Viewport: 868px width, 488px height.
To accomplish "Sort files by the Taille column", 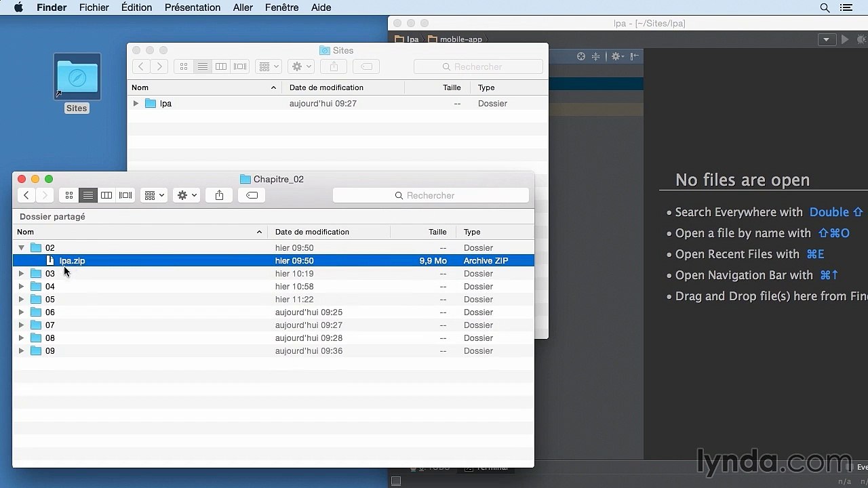I will (x=437, y=232).
